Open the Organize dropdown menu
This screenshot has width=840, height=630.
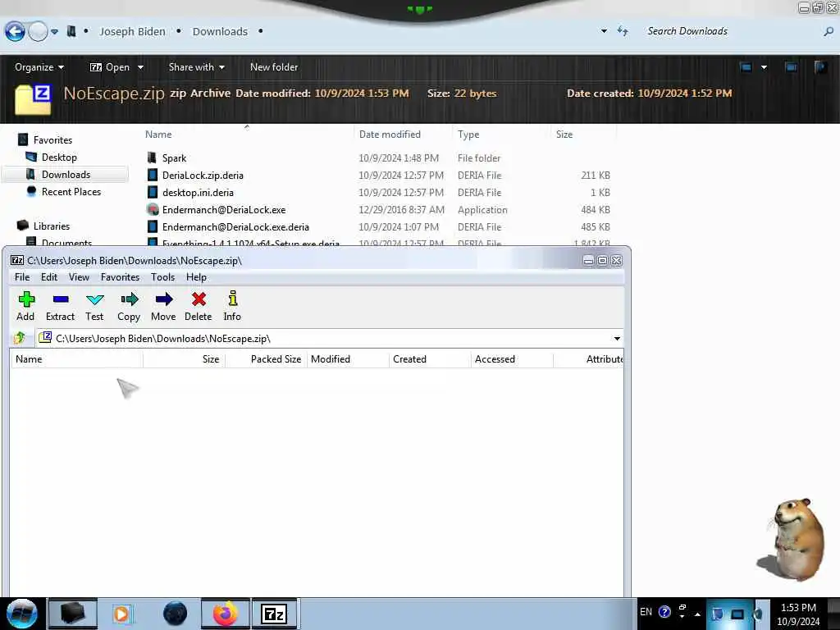coord(39,67)
